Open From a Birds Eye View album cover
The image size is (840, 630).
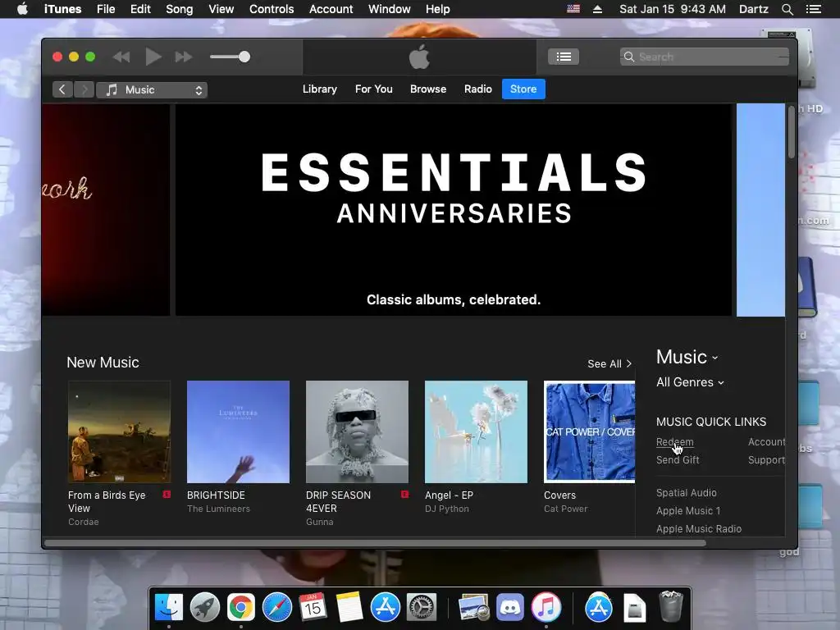(x=120, y=431)
